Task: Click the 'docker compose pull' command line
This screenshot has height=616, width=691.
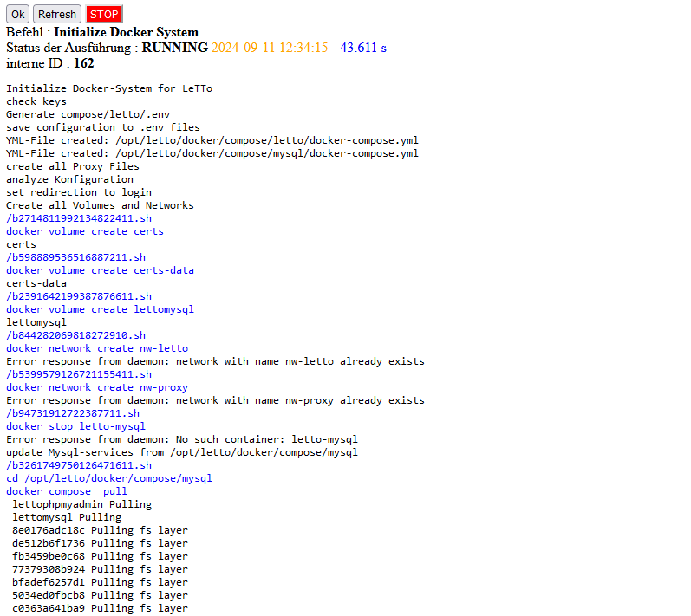Action: (67, 491)
